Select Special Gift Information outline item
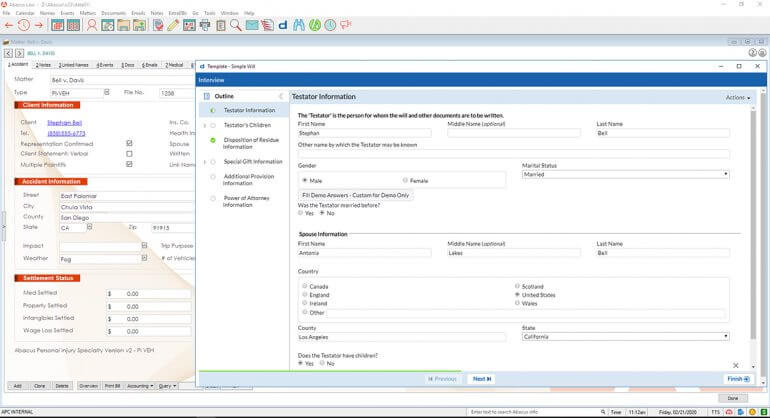The height and width of the screenshot is (418, 770). tap(253, 162)
